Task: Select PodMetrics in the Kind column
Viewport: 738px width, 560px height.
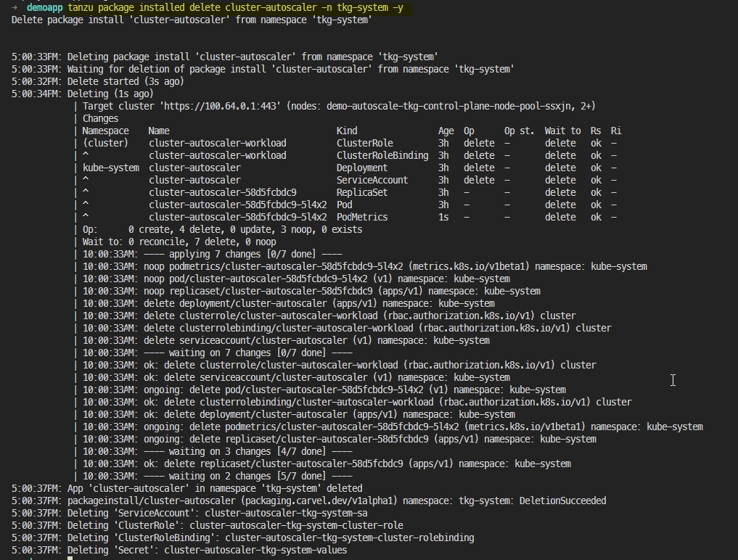Action: click(x=361, y=217)
